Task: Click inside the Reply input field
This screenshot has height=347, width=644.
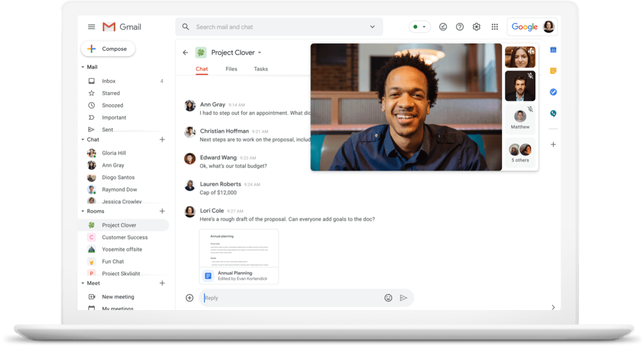Action: point(268,297)
